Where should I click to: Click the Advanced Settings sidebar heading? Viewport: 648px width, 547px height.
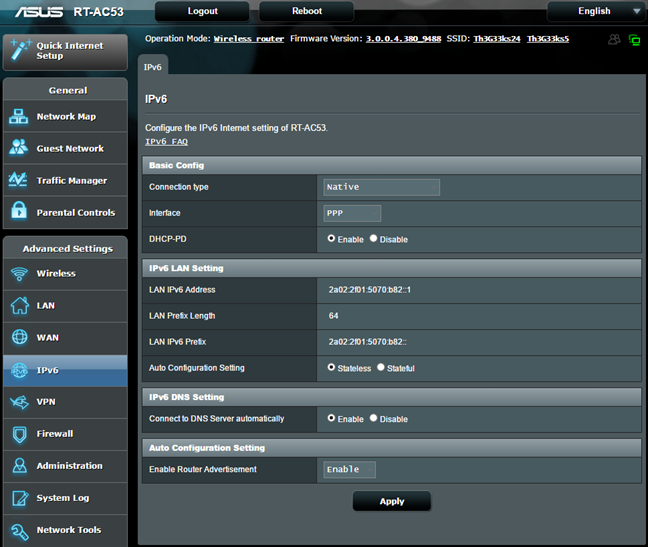coord(67,249)
